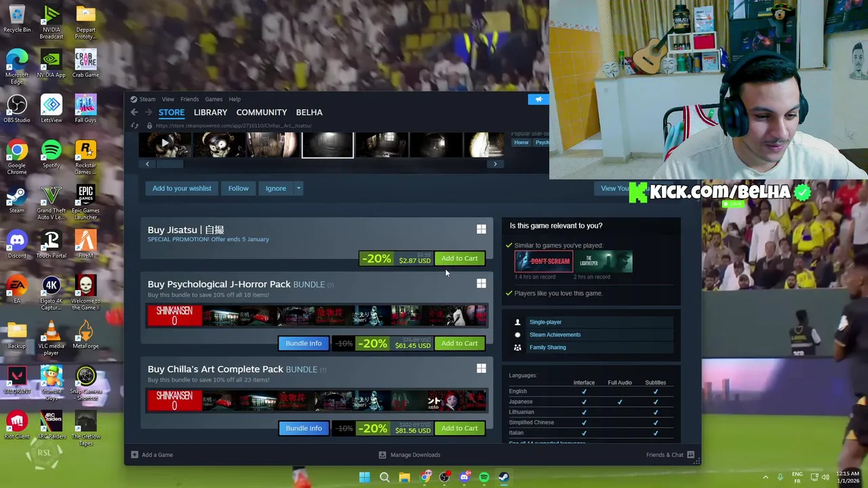Open Windows taskbar search
868x488 pixels.
[x=384, y=477]
